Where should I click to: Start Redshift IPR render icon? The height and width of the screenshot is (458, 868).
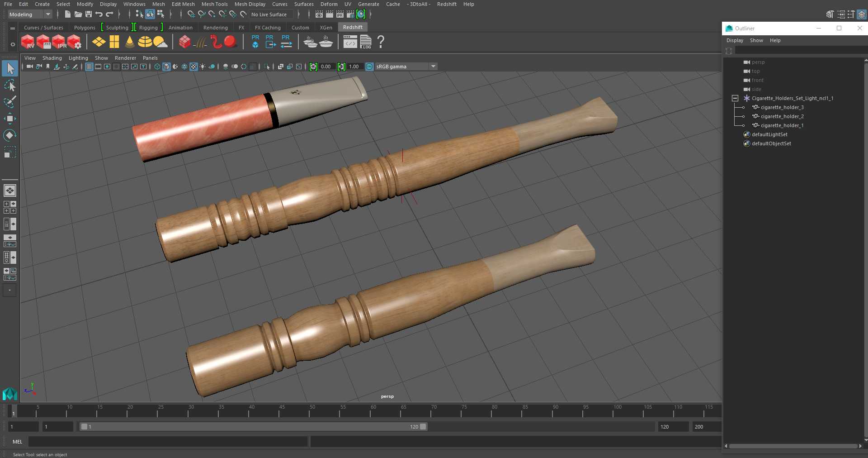[59, 42]
